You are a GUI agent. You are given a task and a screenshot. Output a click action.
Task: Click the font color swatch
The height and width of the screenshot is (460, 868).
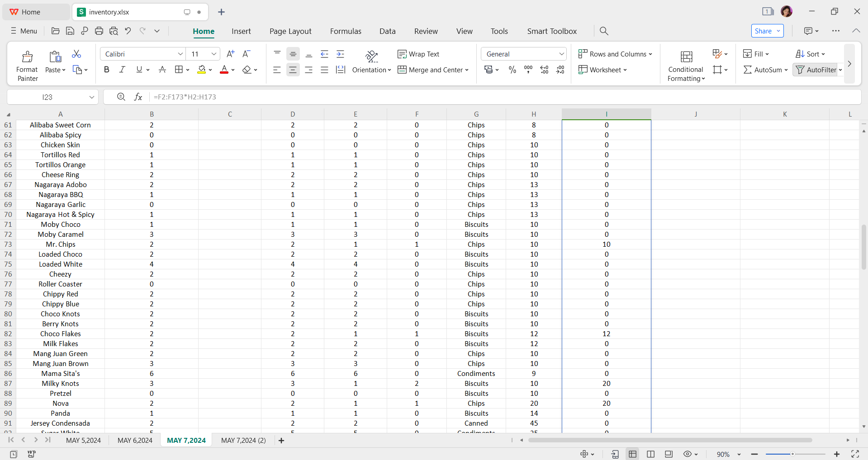(x=224, y=70)
